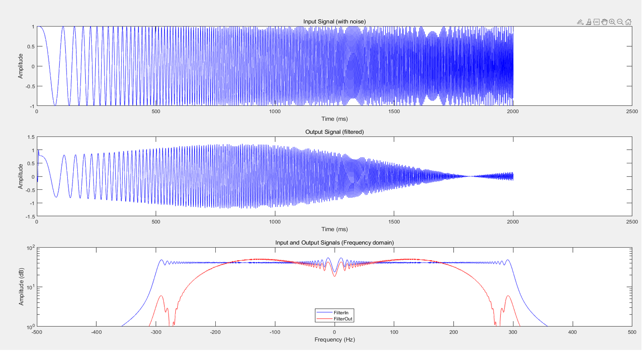Click the blue line sample in the legend
Image resolution: width=644 pixels, height=351 pixels.
(325, 313)
